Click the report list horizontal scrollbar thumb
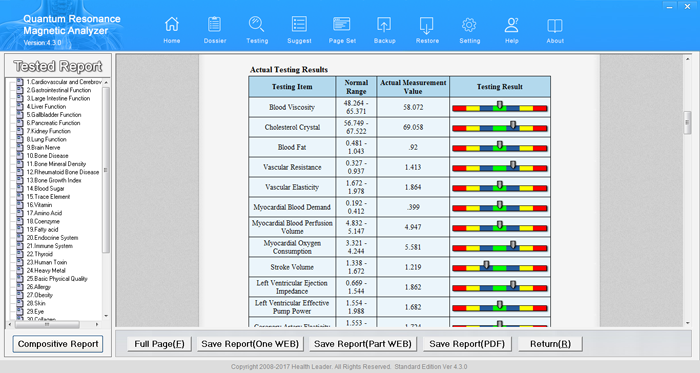Viewport: 700px width, 373px height. (x=46, y=325)
